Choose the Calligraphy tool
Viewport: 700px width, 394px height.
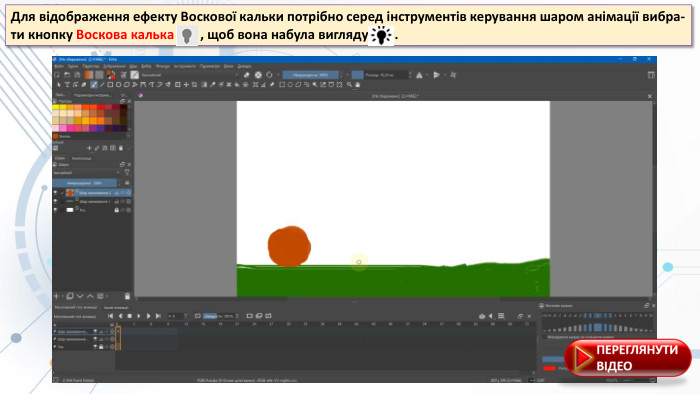(x=83, y=85)
